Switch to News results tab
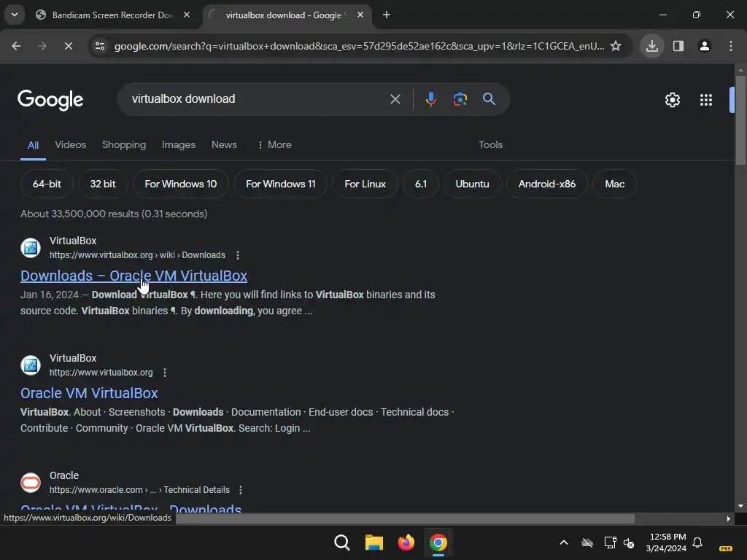Viewport: 747px width, 560px height. [224, 145]
